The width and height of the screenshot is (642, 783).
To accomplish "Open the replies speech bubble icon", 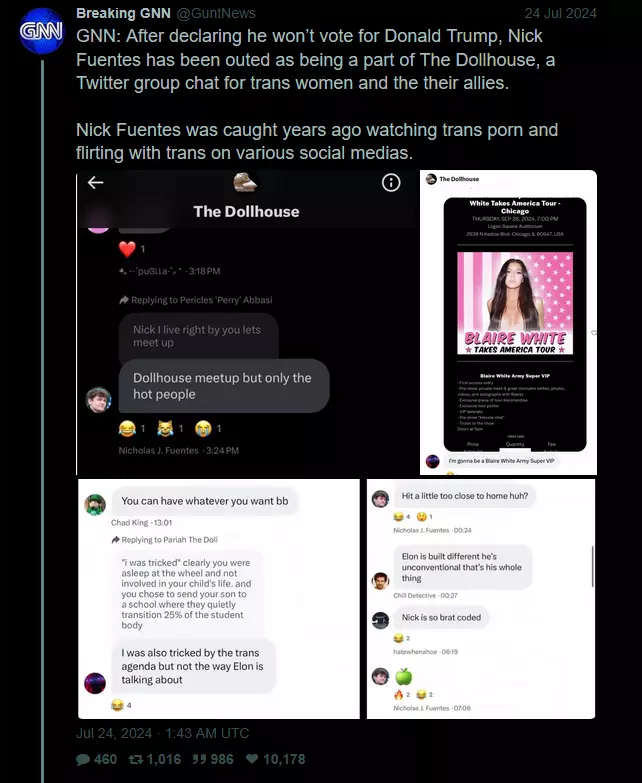I will pos(83,760).
